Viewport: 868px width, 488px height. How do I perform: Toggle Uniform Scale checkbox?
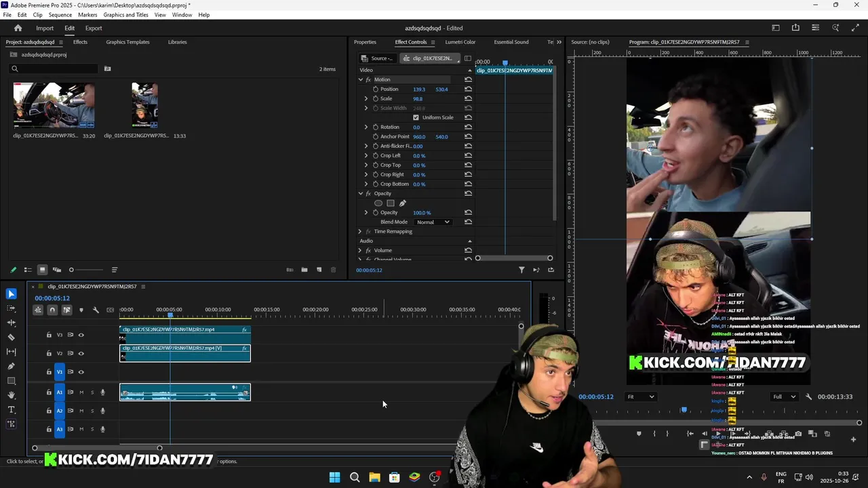click(416, 117)
